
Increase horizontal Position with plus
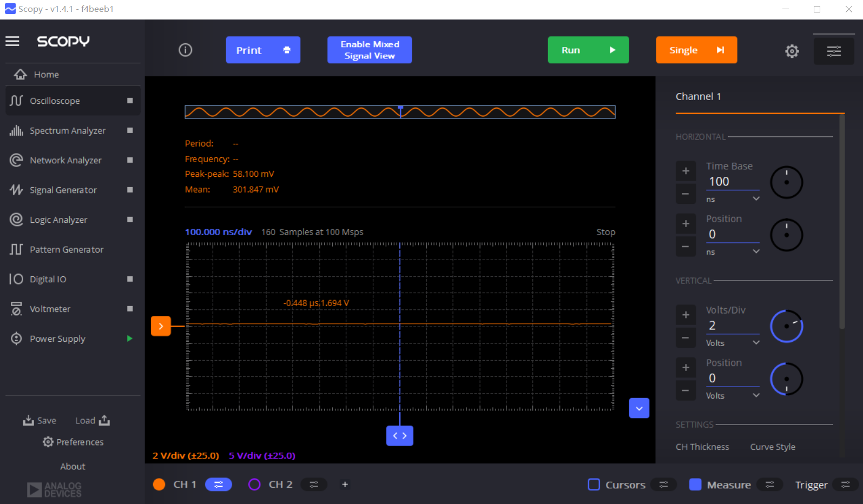(x=686, y=224)
